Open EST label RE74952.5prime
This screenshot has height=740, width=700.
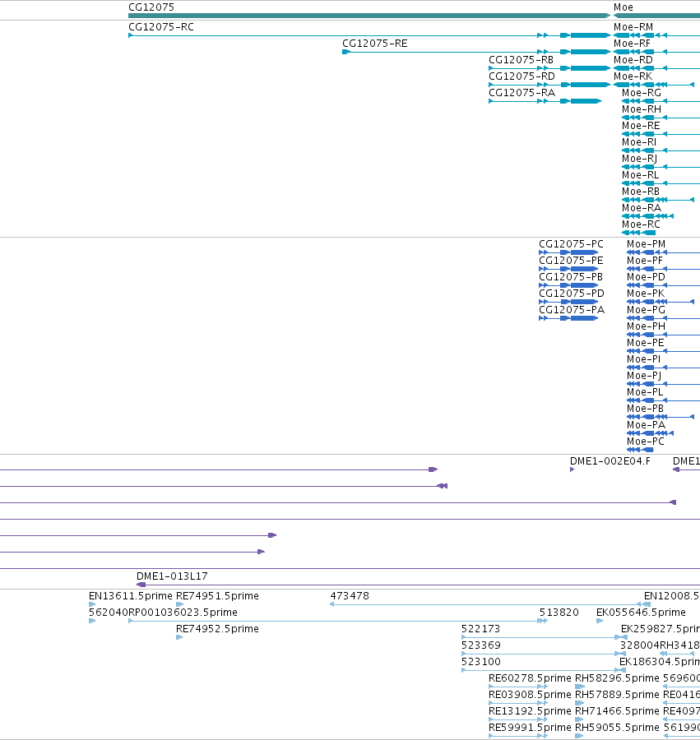click(218, 629)
